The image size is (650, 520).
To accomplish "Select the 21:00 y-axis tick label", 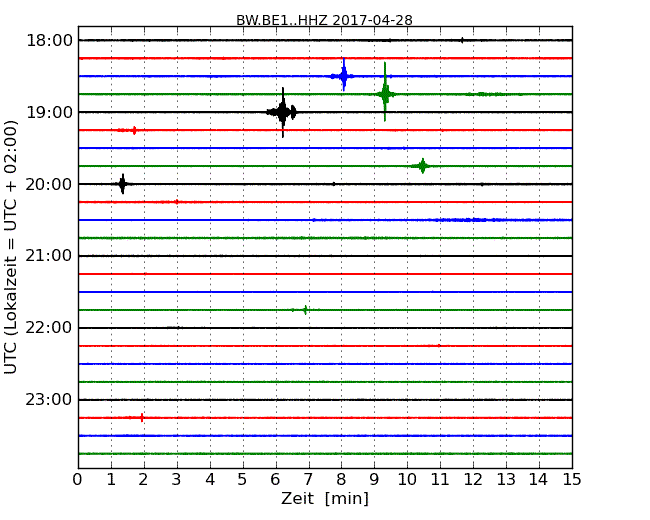I will click(x=49, y=256).
